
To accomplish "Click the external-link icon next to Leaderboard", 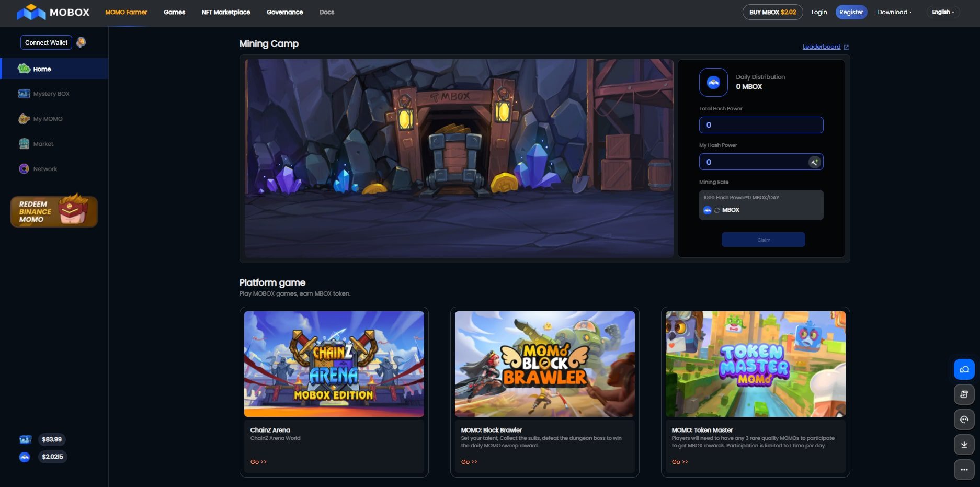I will pyautogui.click(x=846, y=47).
